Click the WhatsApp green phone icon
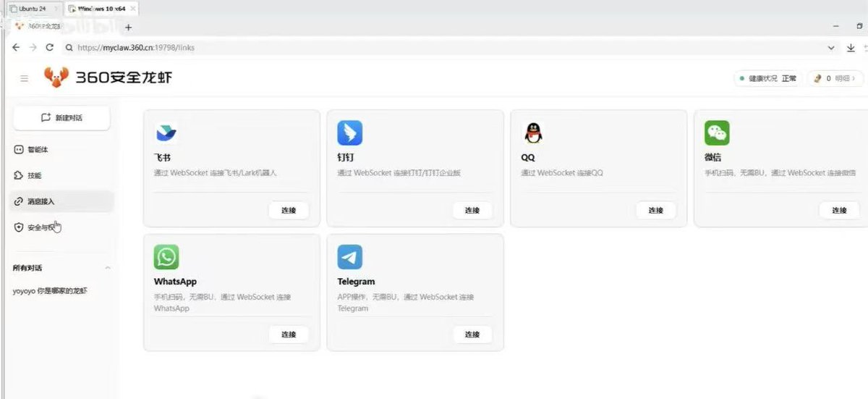This screenshot has height=399, width=868. click(x=166, y=257)
